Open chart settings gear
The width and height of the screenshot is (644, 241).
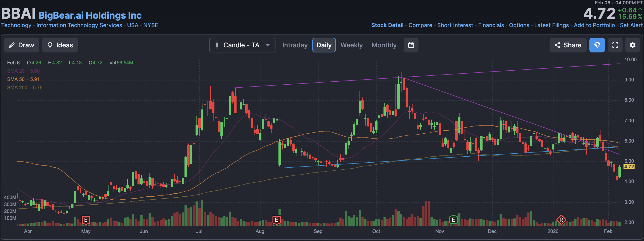coord(632,45)
